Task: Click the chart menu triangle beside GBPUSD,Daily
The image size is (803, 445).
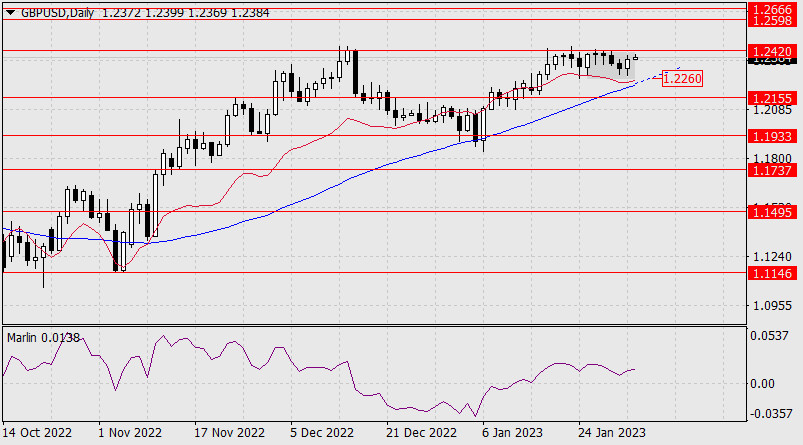Action: click(10, 13)
